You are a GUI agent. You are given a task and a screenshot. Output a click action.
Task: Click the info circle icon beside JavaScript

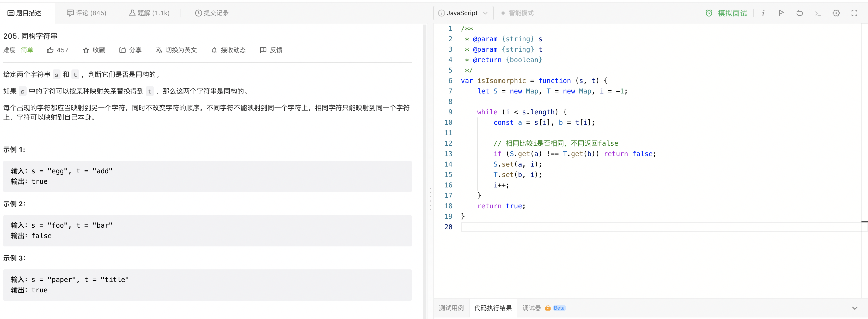tap(441, 13)
